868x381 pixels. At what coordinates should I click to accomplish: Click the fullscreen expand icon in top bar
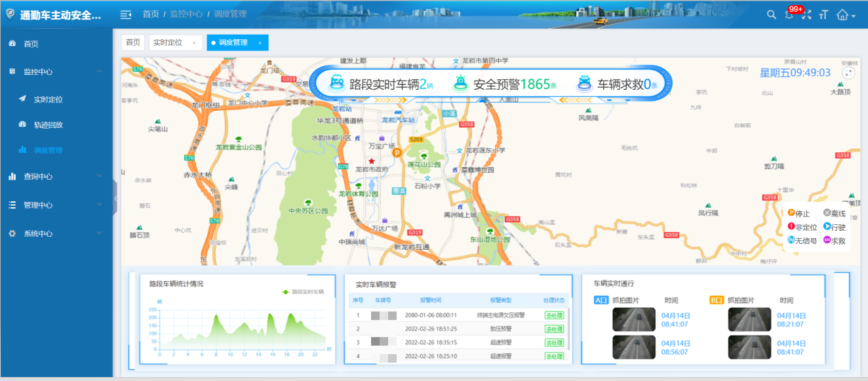806,14
